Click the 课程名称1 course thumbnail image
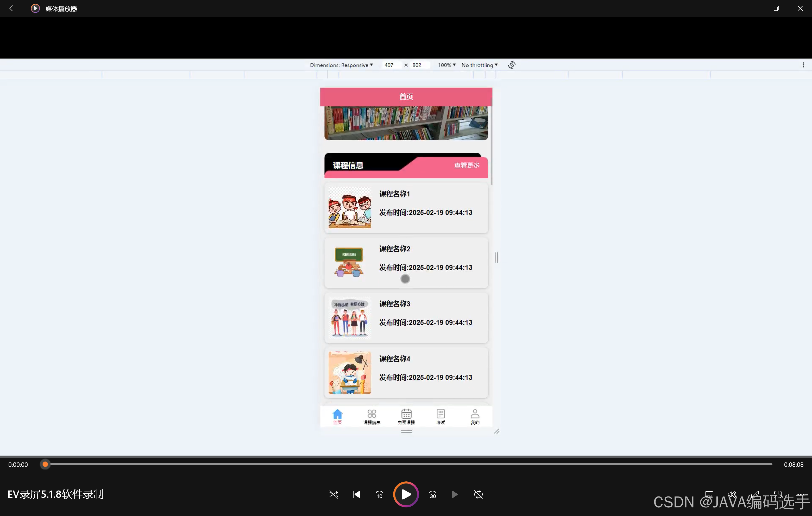 click(x=350, y=208)
